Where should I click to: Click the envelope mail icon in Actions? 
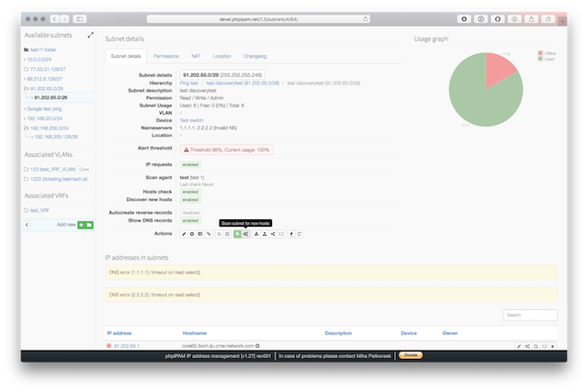(281, 234)
